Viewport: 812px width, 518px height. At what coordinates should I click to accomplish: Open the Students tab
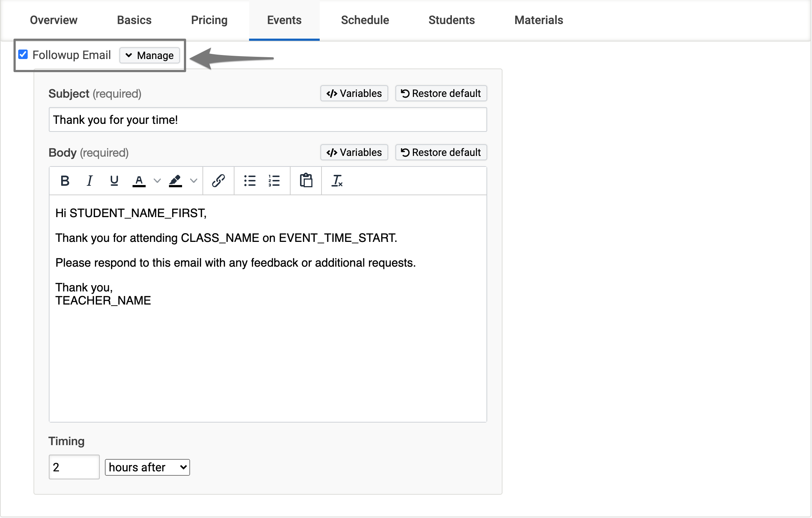[452, 20]
